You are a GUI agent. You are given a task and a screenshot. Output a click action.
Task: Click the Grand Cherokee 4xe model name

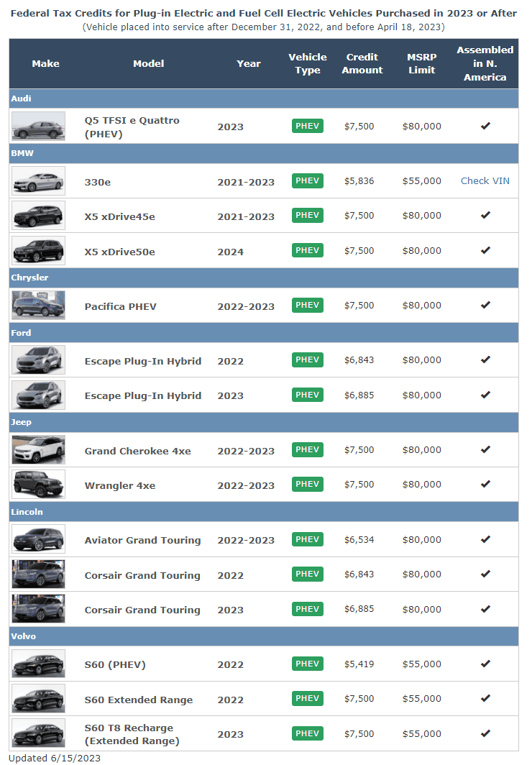point(137,451)
